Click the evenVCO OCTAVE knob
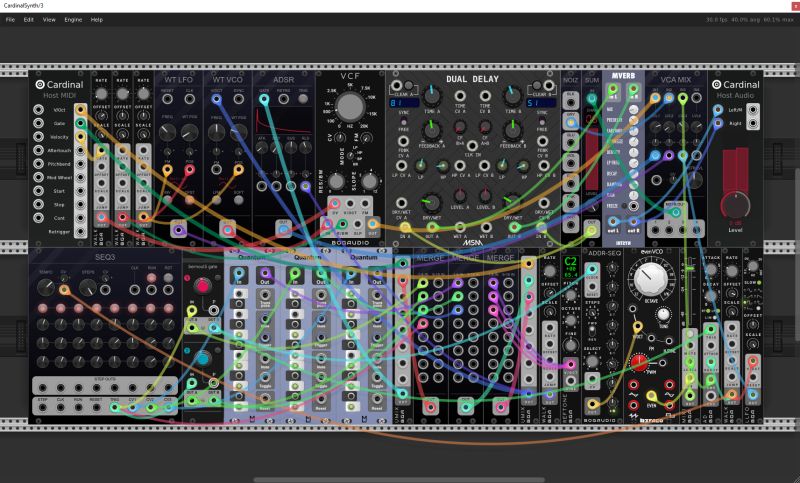 650,278
